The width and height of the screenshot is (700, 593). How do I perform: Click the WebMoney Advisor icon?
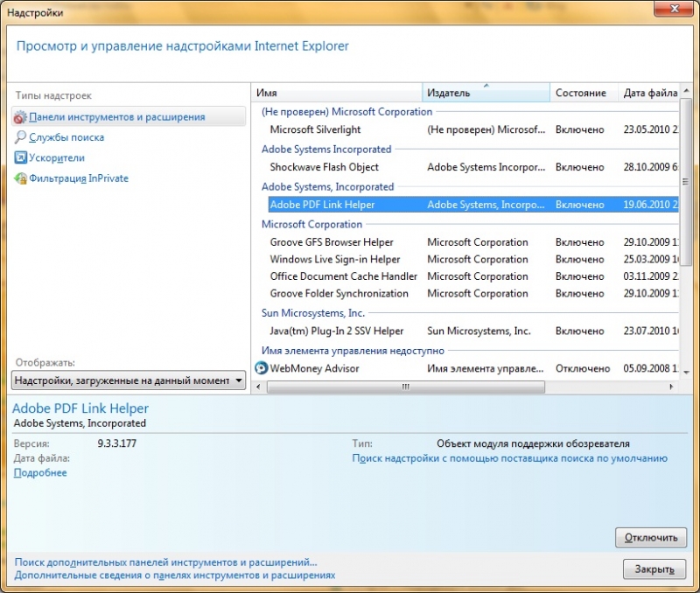[x=261, y=368]
